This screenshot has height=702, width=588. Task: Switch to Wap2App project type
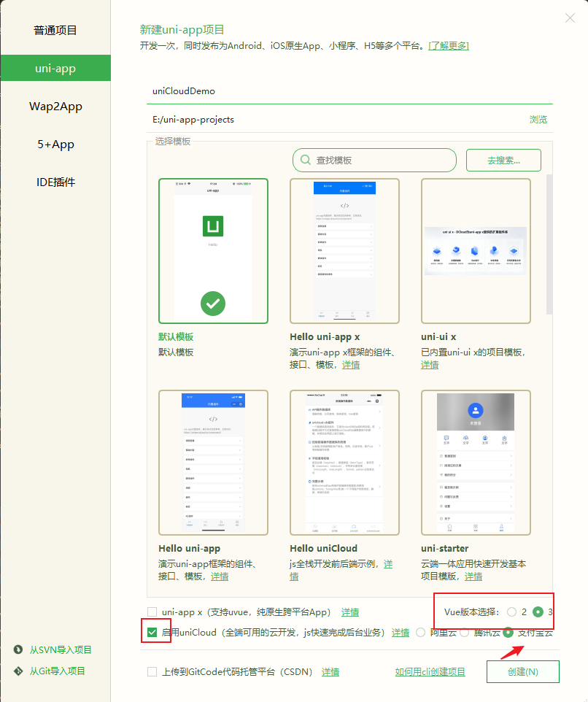click(55, 106)
